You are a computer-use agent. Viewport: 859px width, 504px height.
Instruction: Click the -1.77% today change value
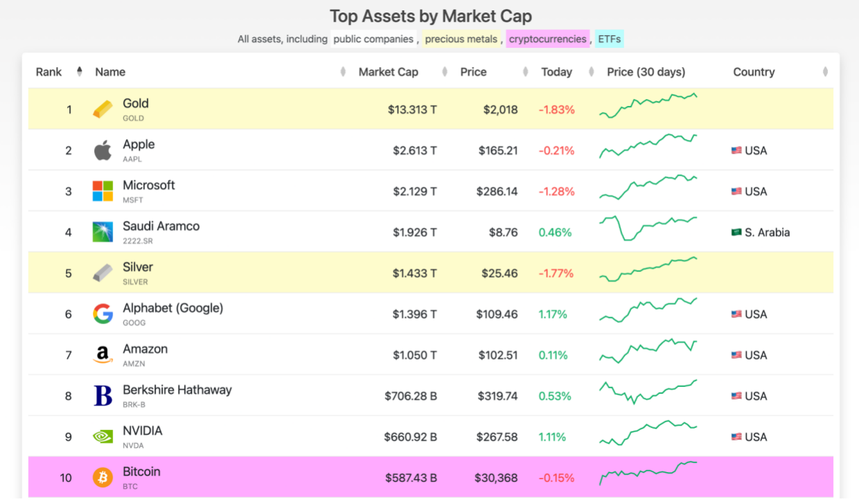556,273
